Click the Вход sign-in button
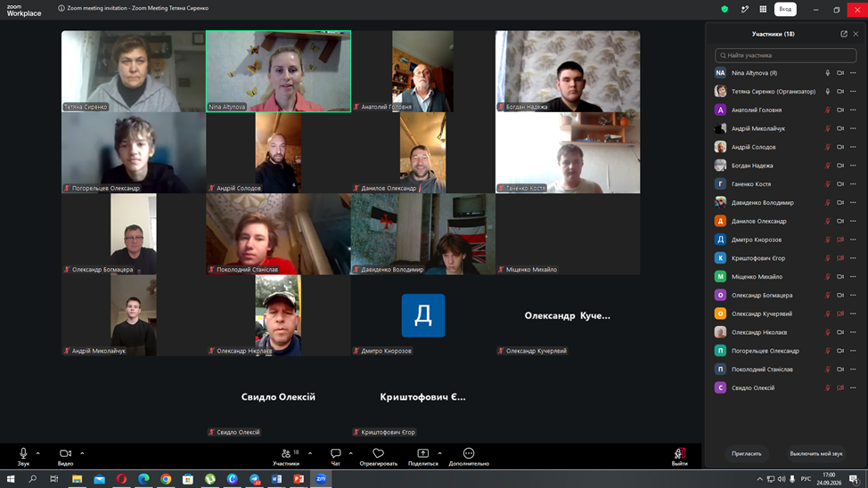Image resolution: width=868 pixels, height=488 pixels. (x=785, y=9)
